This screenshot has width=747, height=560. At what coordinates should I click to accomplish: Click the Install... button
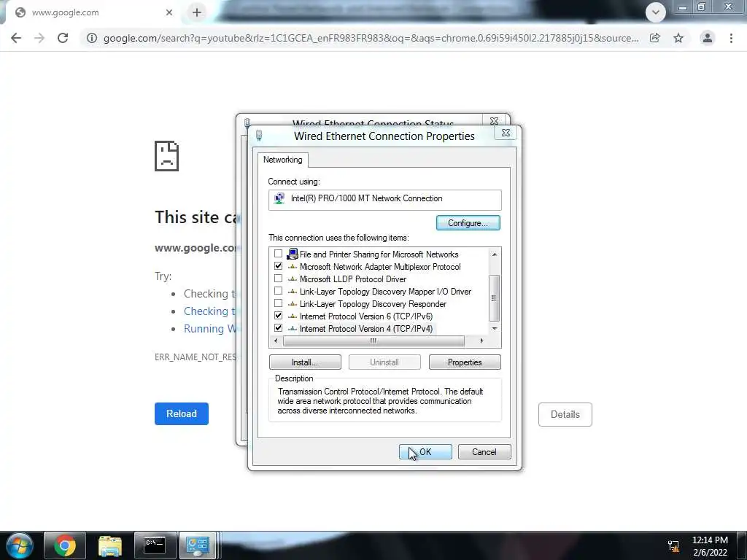pos(305,362)
